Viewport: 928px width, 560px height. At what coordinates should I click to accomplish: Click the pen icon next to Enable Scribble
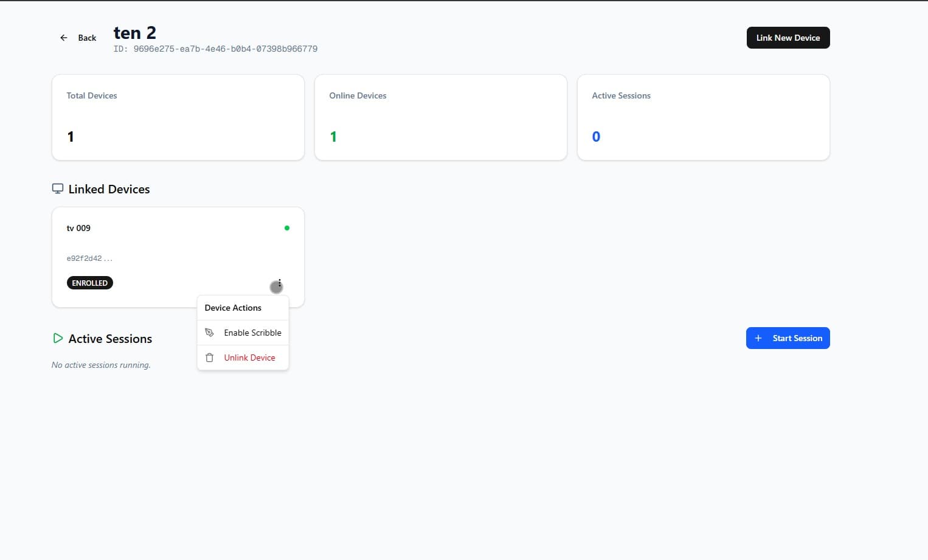click(209, 333)
